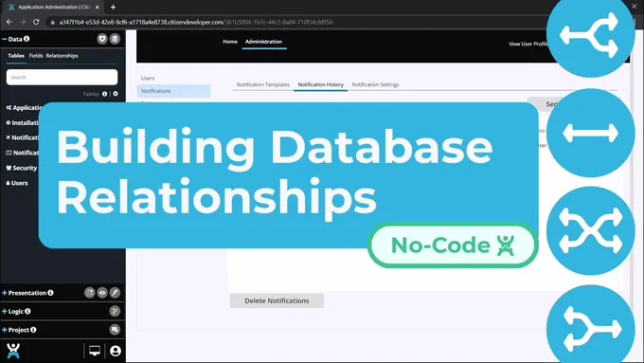This screenshot has height=363, width=644.
Task: Select the Application table row
Action: coord(25,108)
